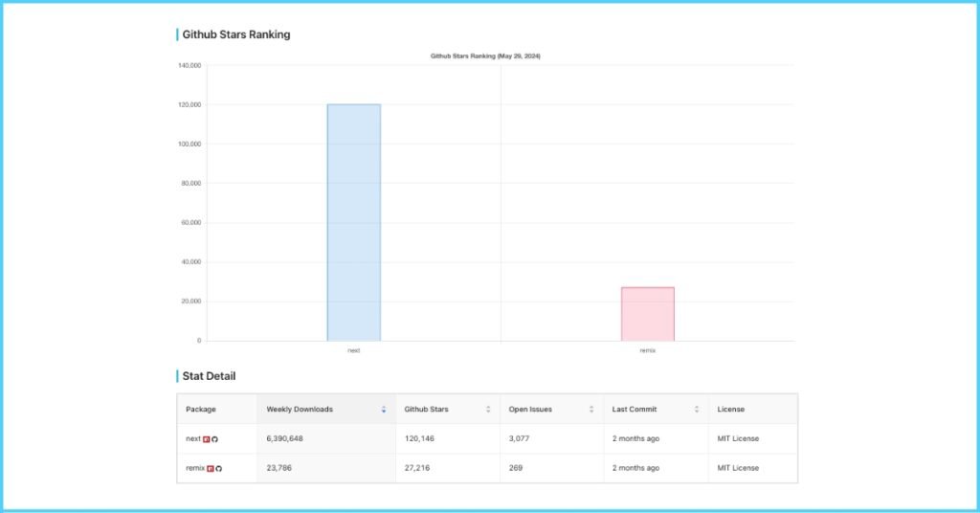Click the 60,000 axis label

pos(191,223)
